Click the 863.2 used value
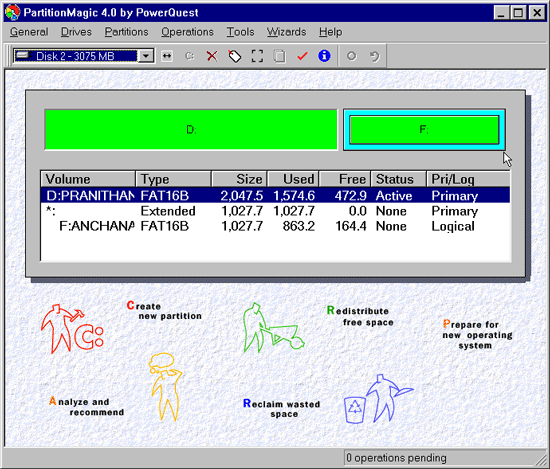This screenshot has width=550, height=469. tap(299, 226)
